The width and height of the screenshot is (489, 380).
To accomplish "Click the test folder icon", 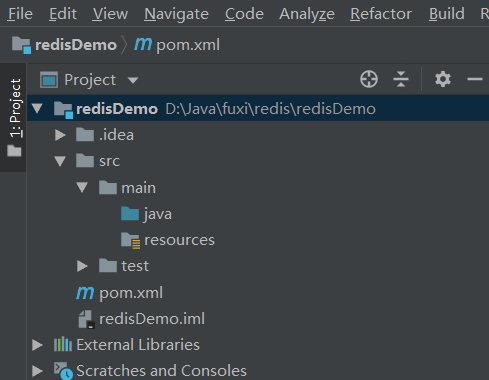I will (108, 266).
